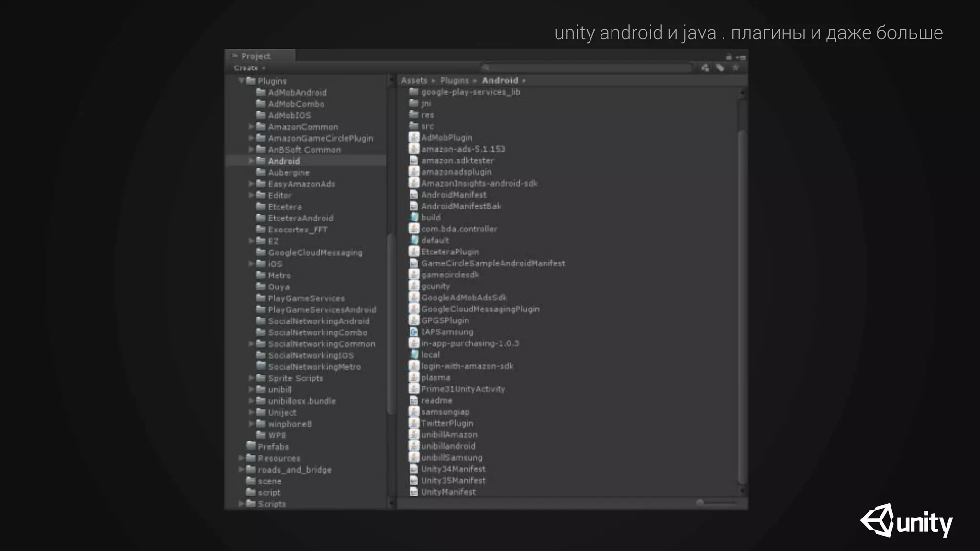The height and width of the screenshot is (551, 980).
Task: Open the AdMobPlugin jar file icon
Action: click(x=414, y=137)
